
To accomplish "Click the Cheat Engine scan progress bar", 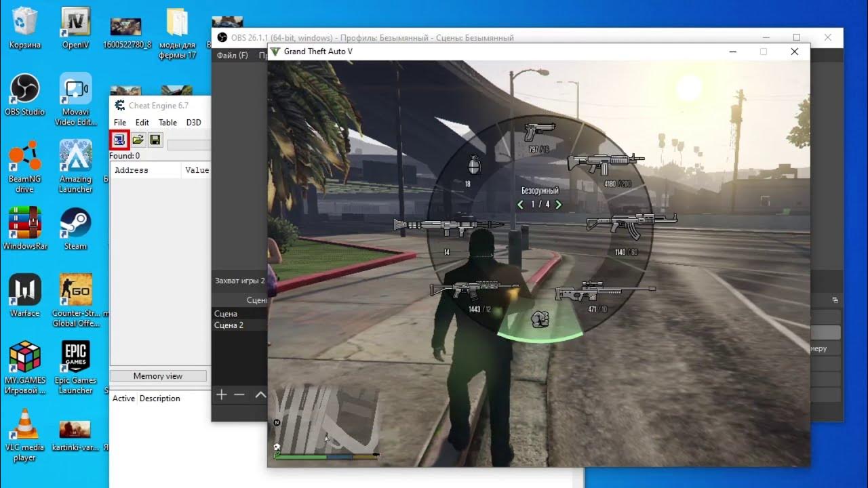I will tap(189, 145).
